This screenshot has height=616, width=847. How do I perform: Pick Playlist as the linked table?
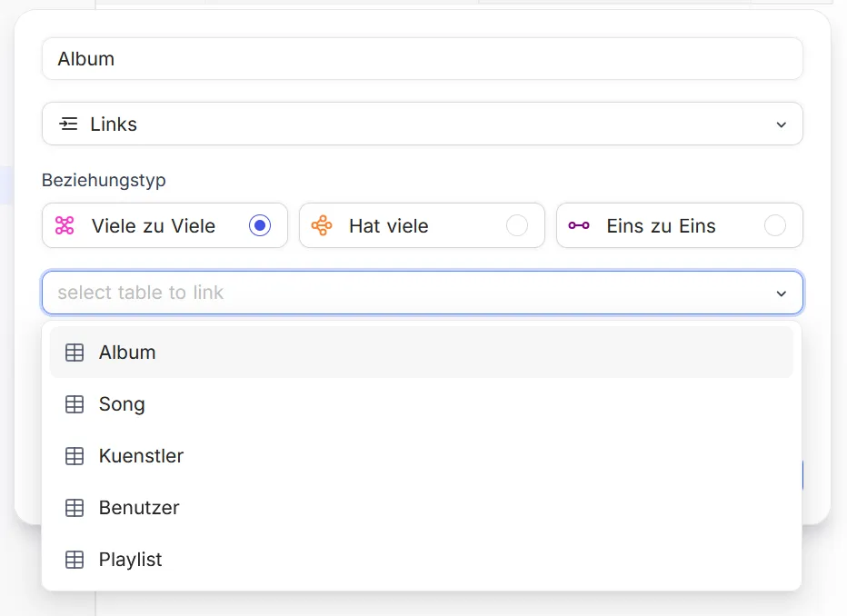130,560
